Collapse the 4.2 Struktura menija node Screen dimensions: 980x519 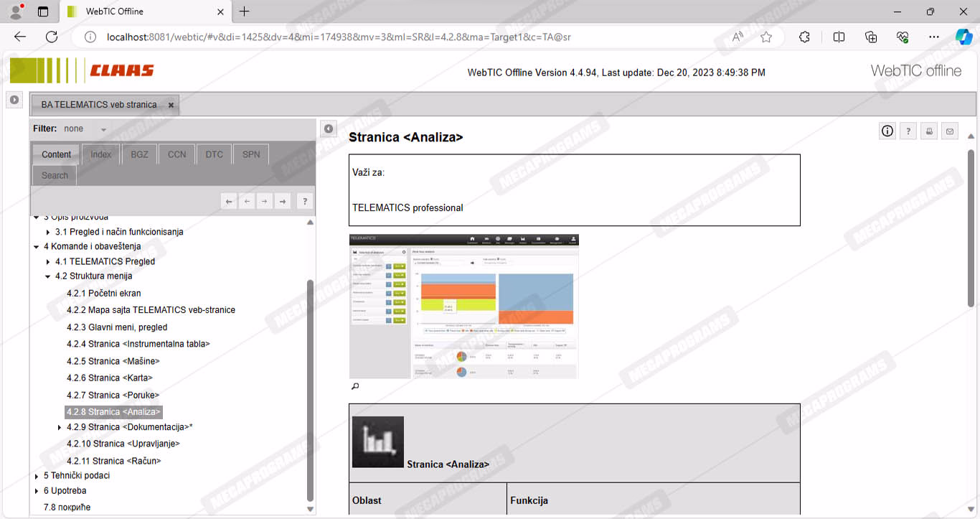click(x=48, y=276)
